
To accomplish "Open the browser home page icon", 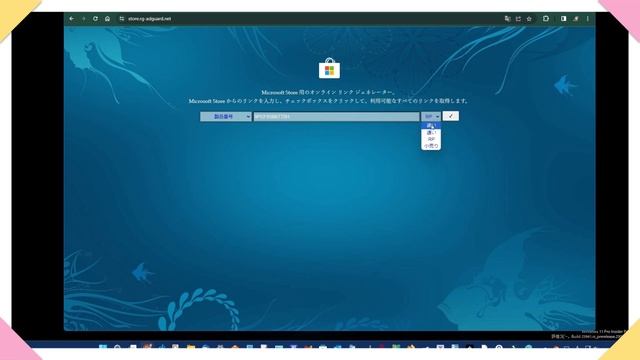I will (x=107, y=19).
